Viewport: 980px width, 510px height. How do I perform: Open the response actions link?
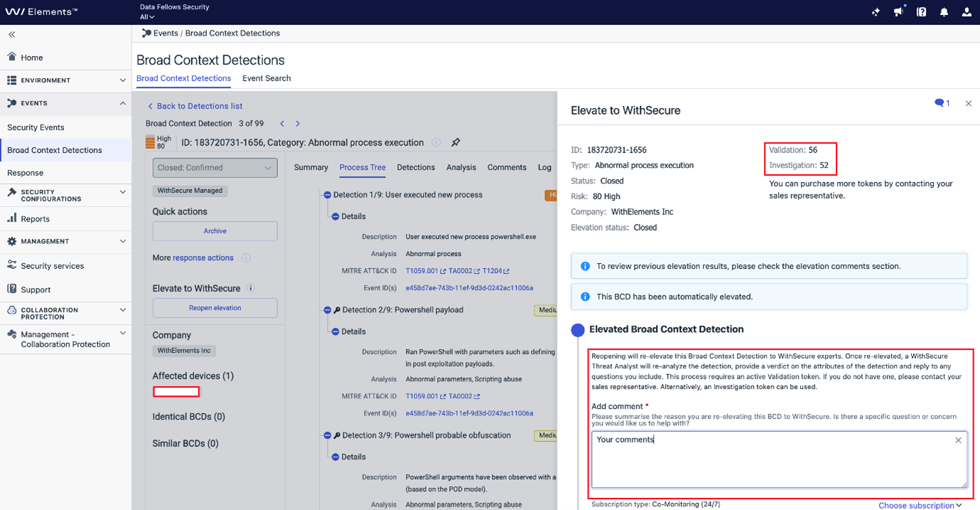[203, 257]
